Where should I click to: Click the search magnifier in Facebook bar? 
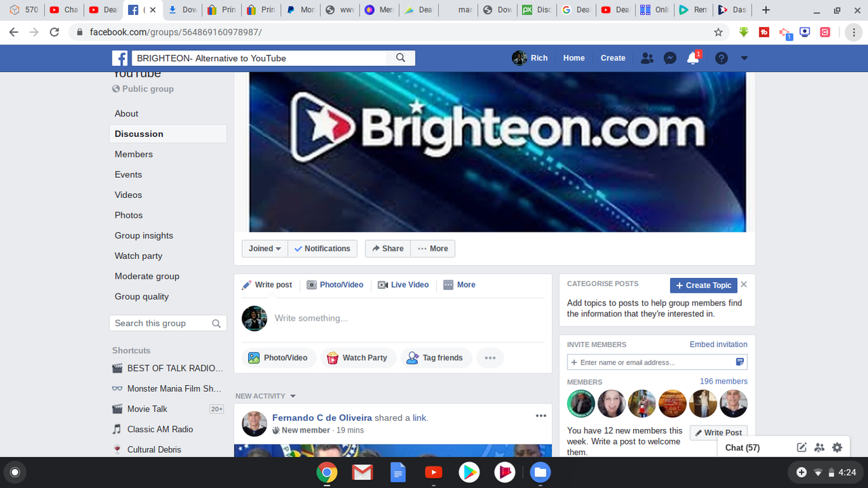click(401, 58)
